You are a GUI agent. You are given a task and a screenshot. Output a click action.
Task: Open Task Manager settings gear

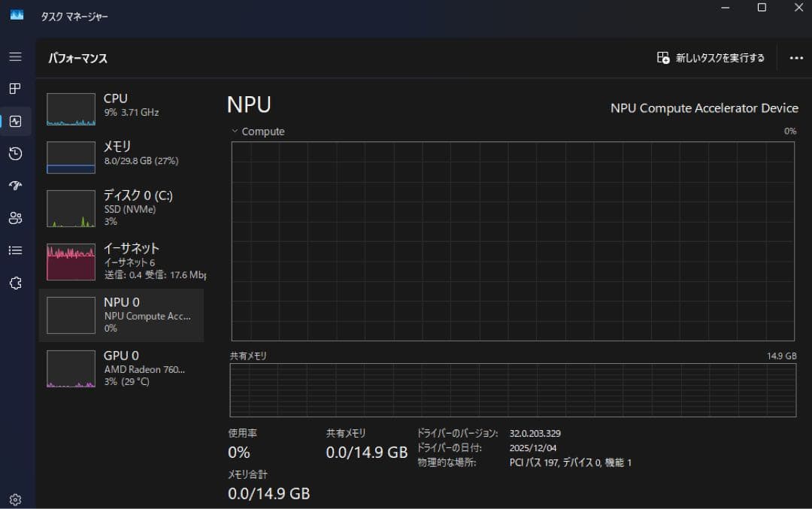click(x=16, y=498)
